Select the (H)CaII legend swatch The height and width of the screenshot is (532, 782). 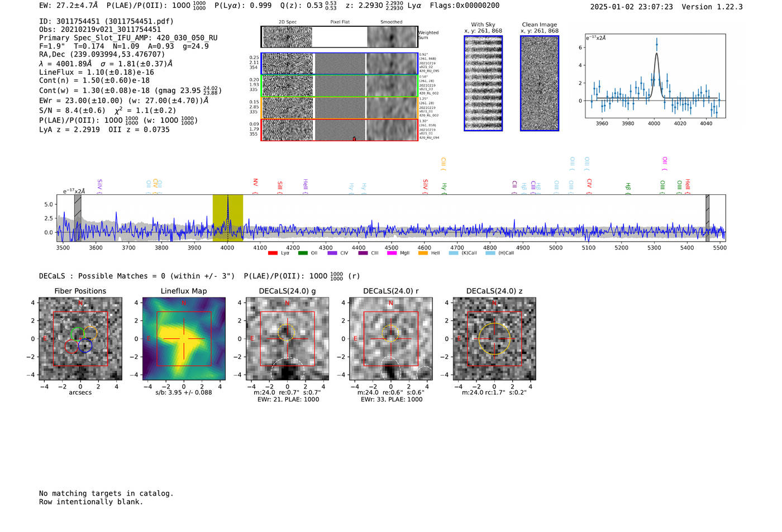pyautogui.click(x=490, y=253)
